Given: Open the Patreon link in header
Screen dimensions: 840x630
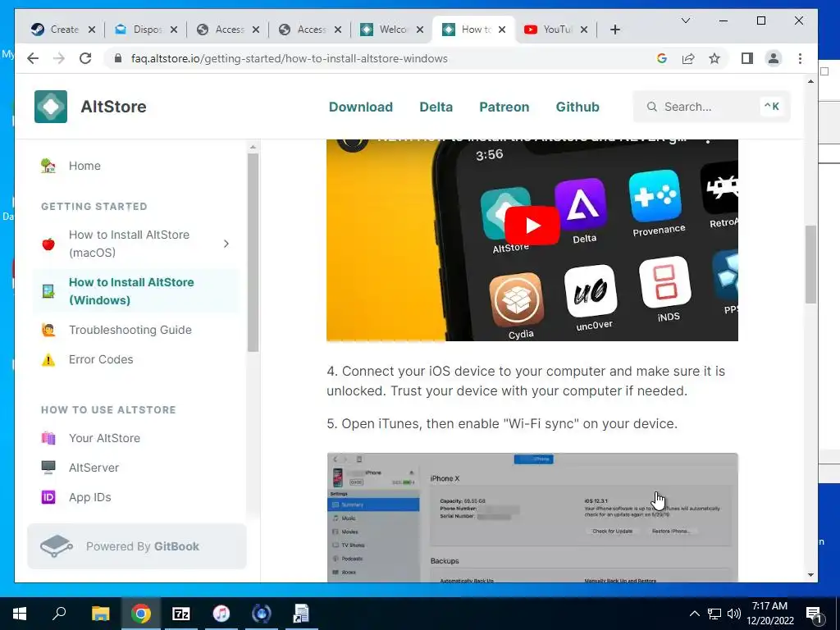Looking at the screenshot, I should 504,107.
